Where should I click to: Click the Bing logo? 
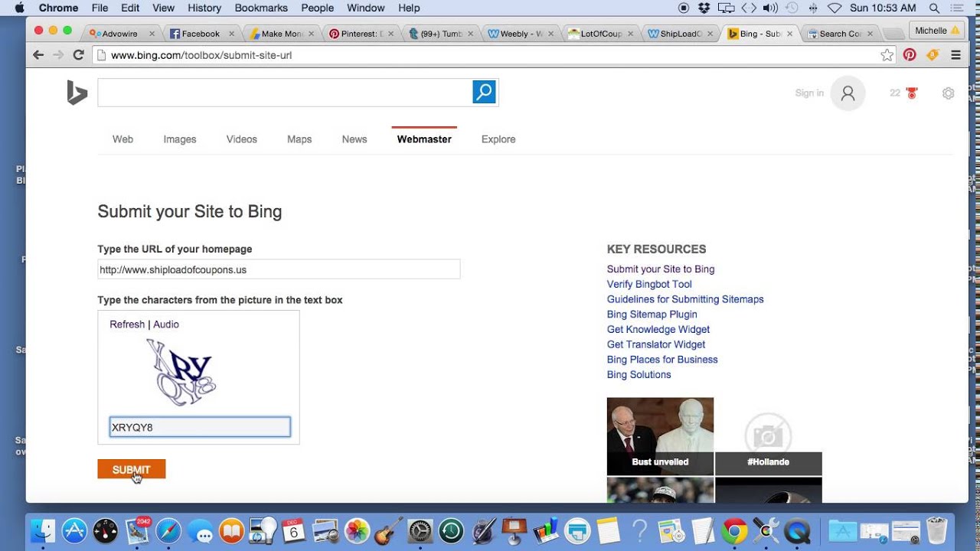77,93
